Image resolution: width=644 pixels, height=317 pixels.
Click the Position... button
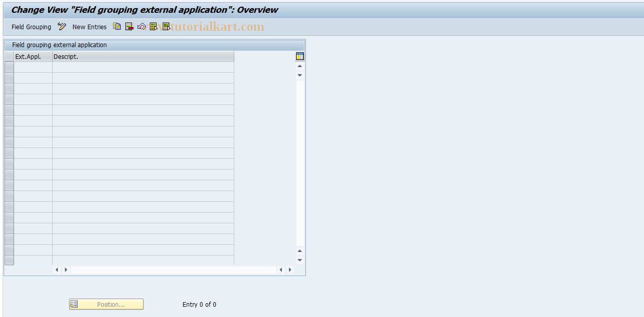pyautogui.click(x=106, y=304)
